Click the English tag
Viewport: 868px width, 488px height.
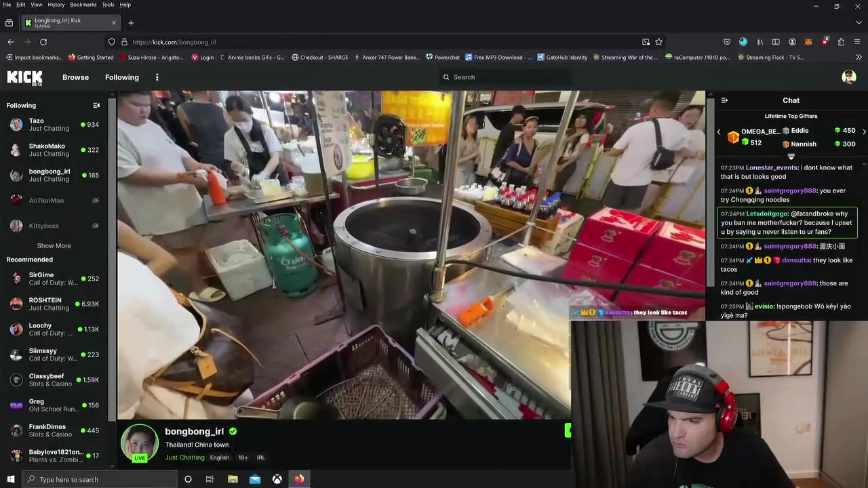219,457
